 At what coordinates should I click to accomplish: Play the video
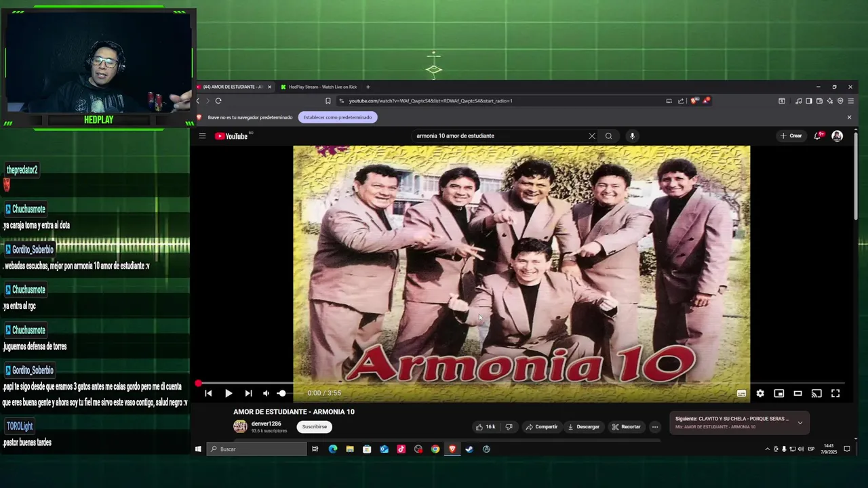pyautogui.click(x=229, y=393)
